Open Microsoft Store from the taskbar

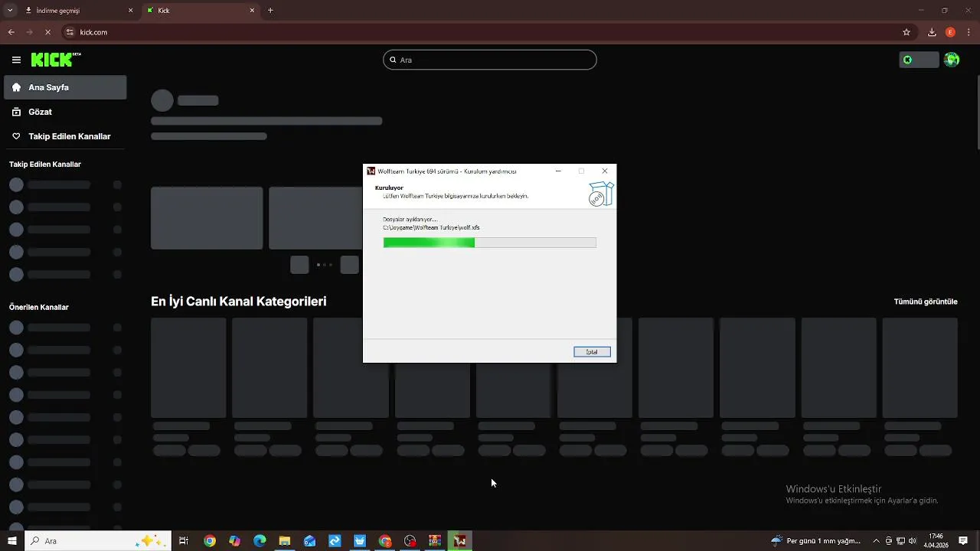[360, 541]
